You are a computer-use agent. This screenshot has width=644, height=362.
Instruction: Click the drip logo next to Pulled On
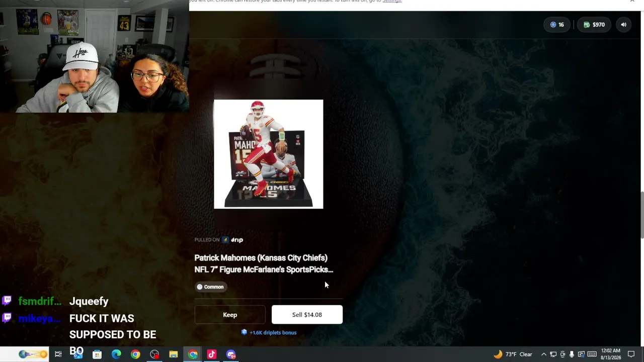point(233,240)
